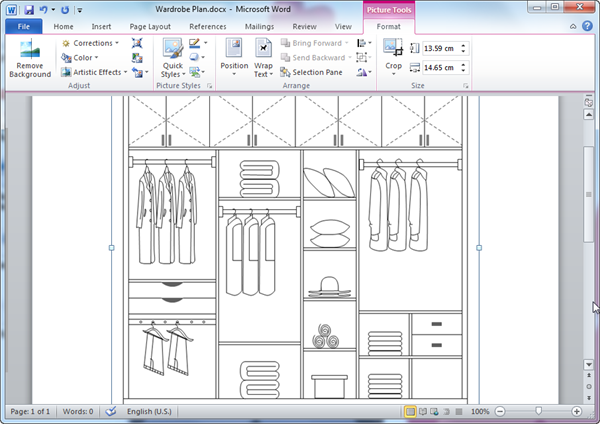Click the proofing check icon in status bar
The height and width of the screenshot is (424, 600).
(x=112, y=411)
